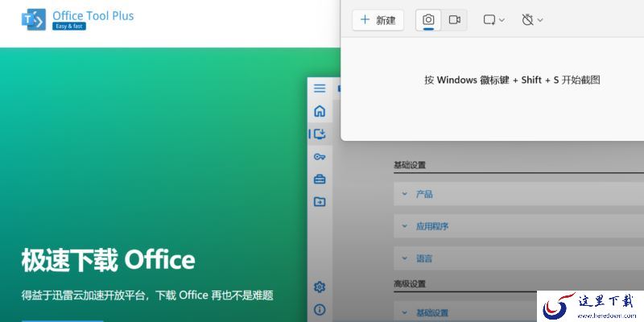This screenshot has width=644, height=322.
Task: Open the document conversion folder icon
Action: tap(320, 202)
